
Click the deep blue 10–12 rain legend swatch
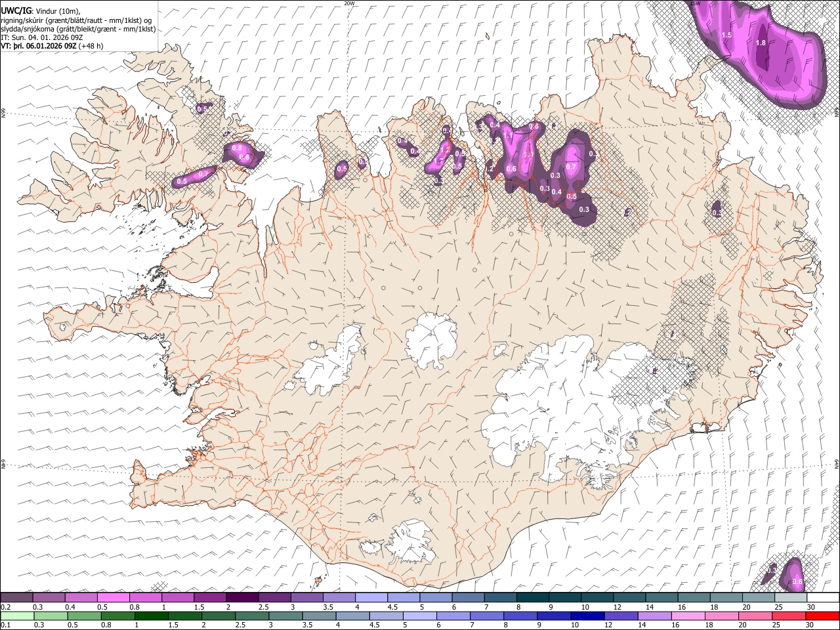coord(588,616)
